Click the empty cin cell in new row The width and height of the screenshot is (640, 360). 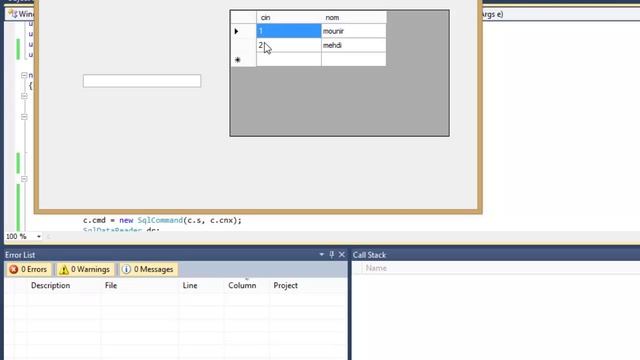click(289, 60)
